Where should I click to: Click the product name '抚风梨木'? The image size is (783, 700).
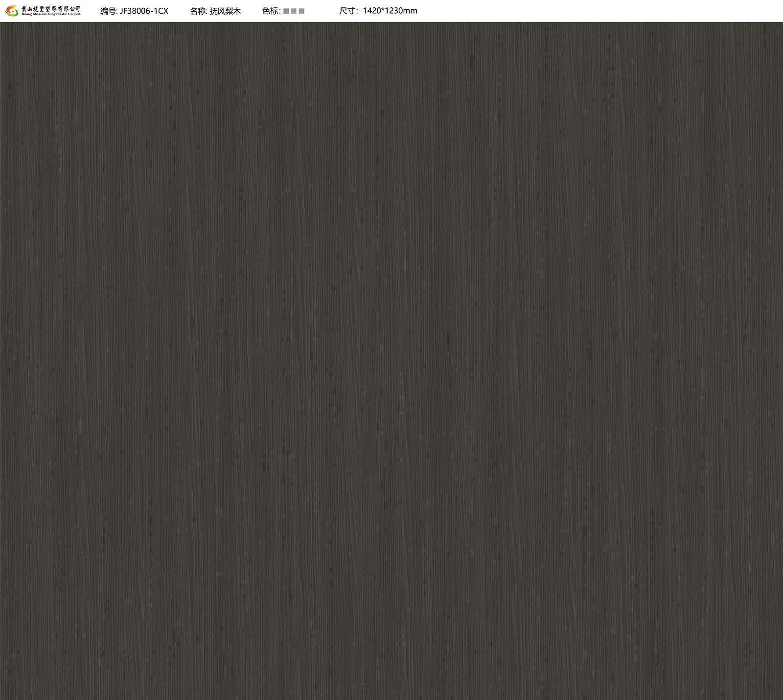point(225,11)
